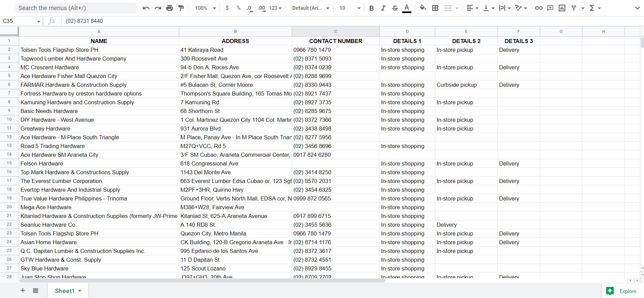The height and width of the screenshot is (298, 644).
Task: Increase decimal places
Action: tap(261, 8)
